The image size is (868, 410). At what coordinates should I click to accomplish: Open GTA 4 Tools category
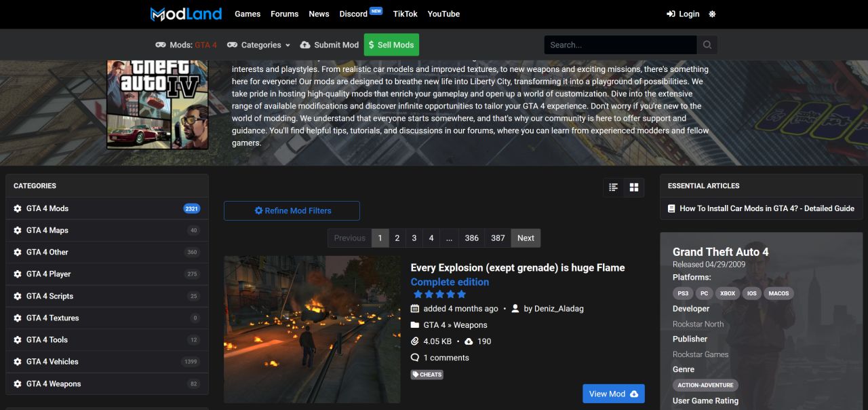click(x=107, y=339)
